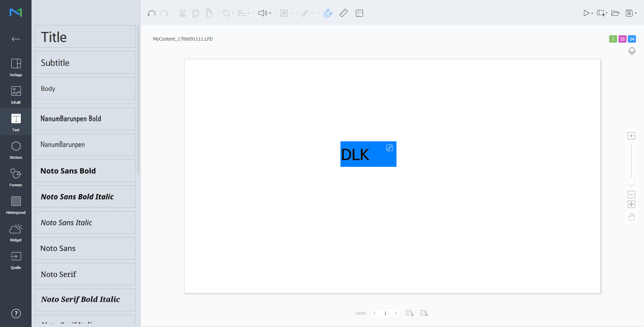
Task: Open the Quelle source panel
Action: pos(16,260)
